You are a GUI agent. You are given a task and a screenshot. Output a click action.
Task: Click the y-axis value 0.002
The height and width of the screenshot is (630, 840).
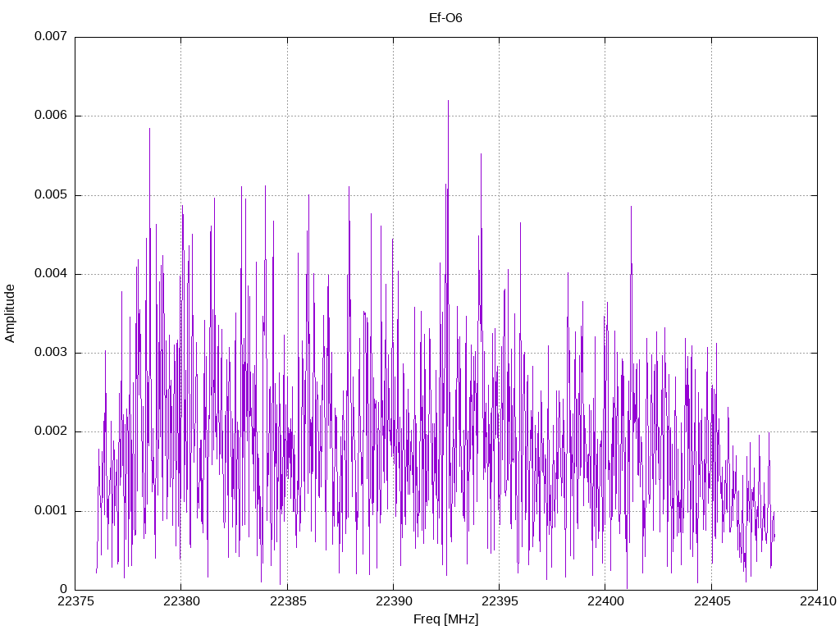51,431
